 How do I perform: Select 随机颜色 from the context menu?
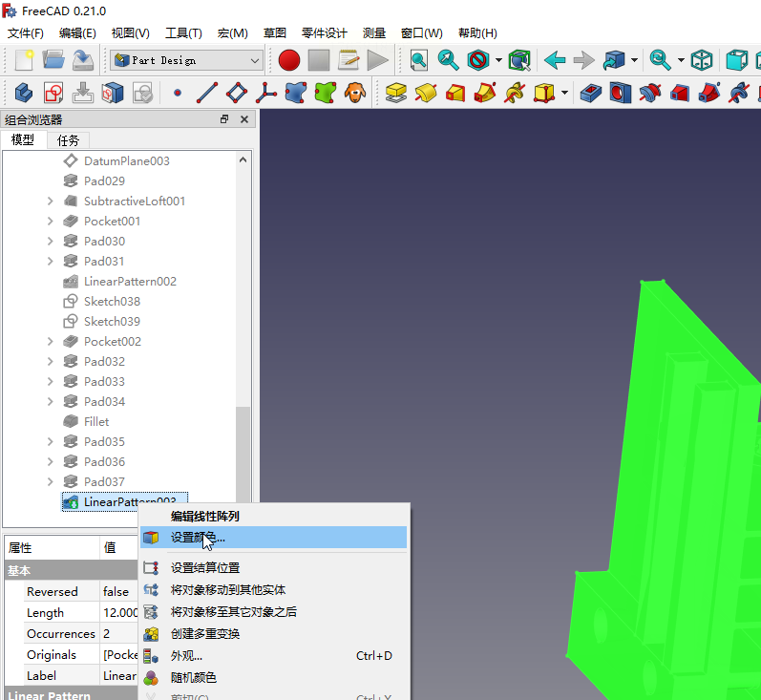click(x=193, y=678)
